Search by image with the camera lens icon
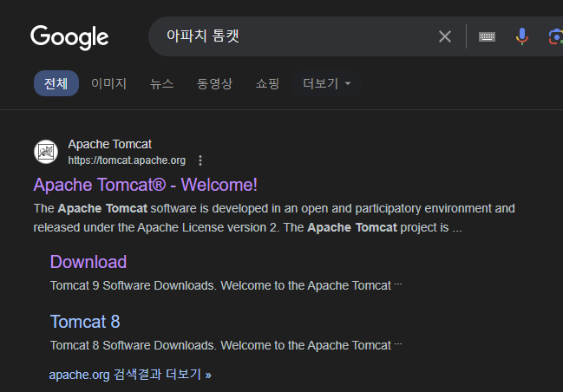Image resolution: width=563 pixels, height=392 pixels. coord(556,36)
